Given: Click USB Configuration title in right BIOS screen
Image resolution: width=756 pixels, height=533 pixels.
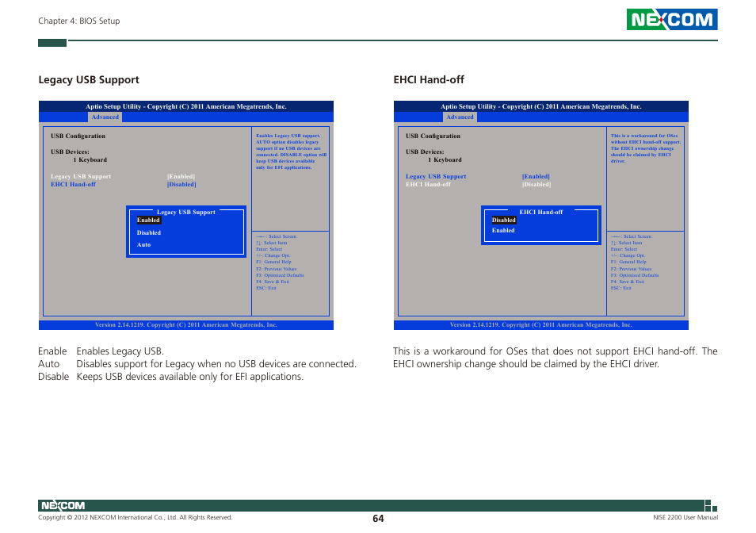Looking at the screenshot, I should point(433,136).
